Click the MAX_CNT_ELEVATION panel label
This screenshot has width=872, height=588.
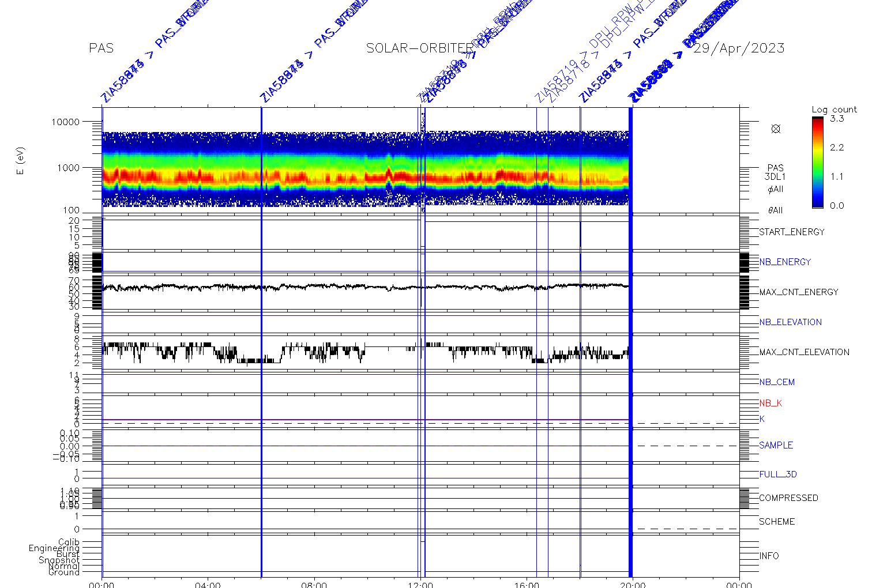[804, 352]
